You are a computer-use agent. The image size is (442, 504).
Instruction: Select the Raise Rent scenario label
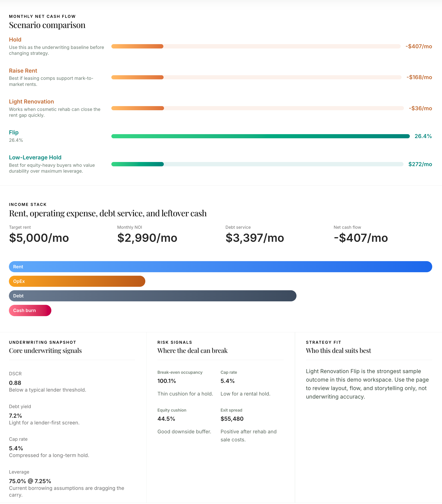click(x=23, y=70)
